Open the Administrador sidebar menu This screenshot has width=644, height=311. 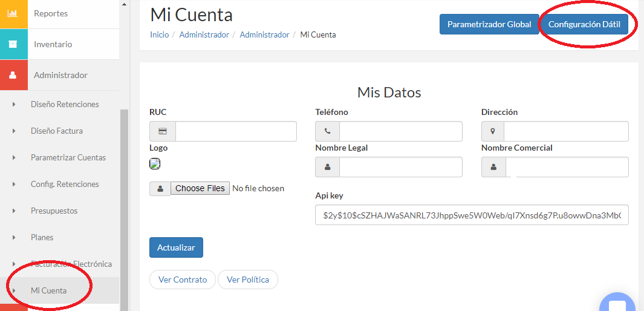click(x=59, y=75)
